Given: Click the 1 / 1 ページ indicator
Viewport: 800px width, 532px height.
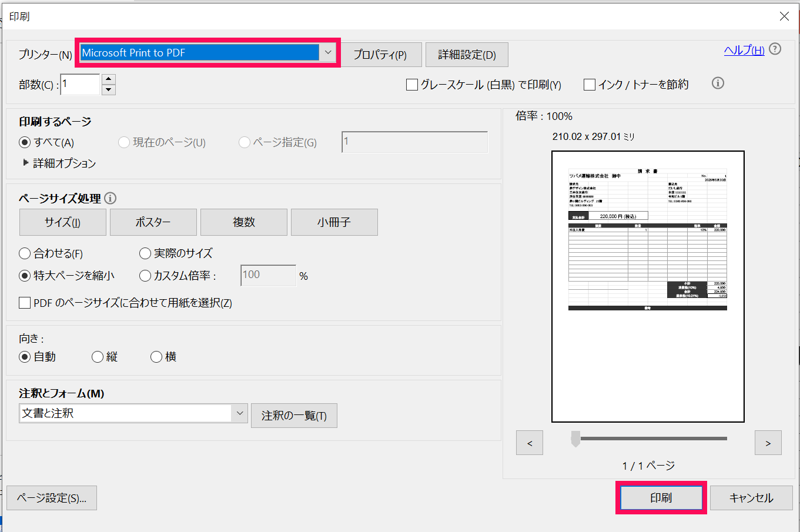Looking at the screenshot, I should pyautogui.click(x=648, y=466).
